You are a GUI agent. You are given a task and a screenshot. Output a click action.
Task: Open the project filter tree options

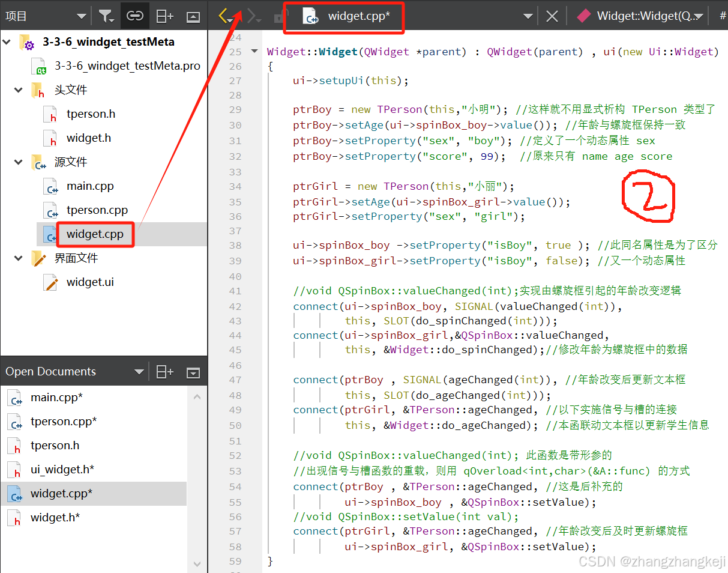click(106, 16)
